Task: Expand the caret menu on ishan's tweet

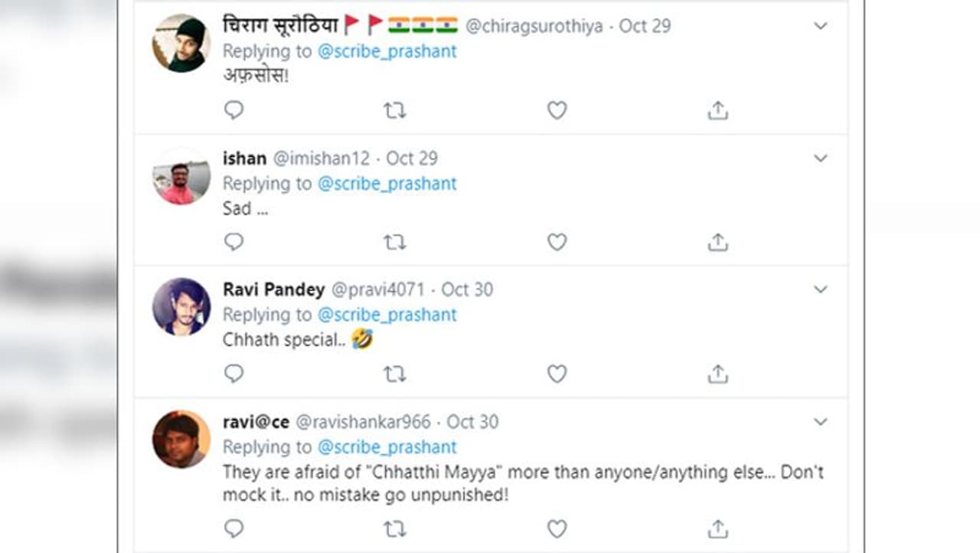Action: 820,159
